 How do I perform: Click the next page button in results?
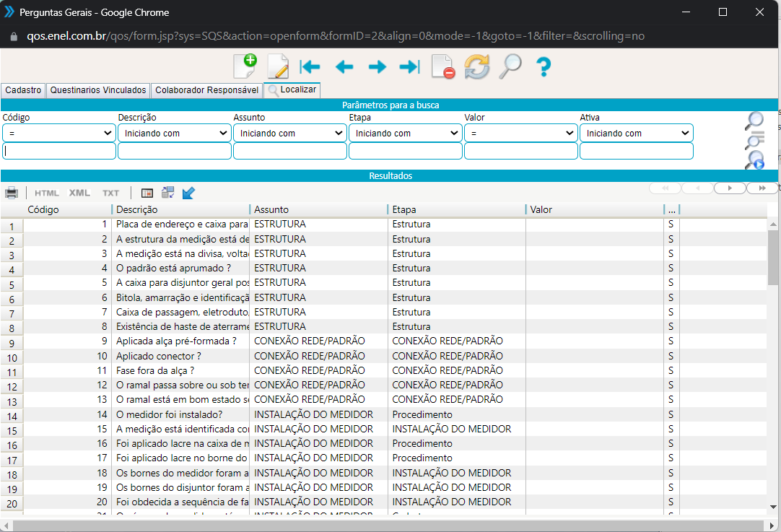pyautogui.click(x=730, y=188)
